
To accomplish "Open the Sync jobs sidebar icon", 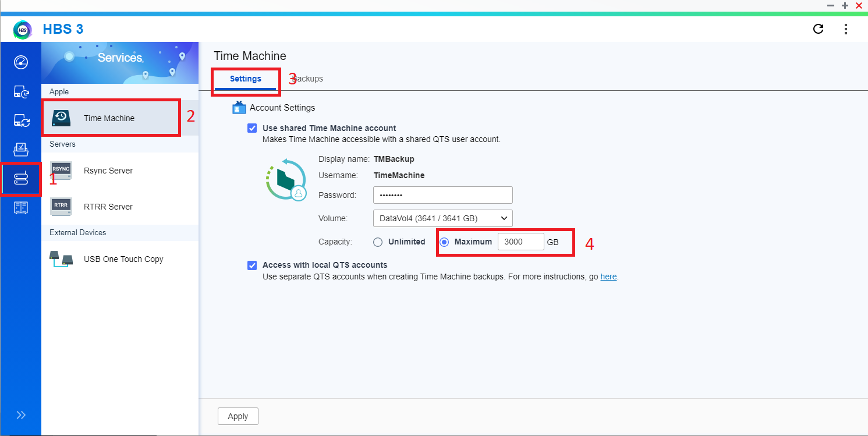I will (x=21, y=120).
